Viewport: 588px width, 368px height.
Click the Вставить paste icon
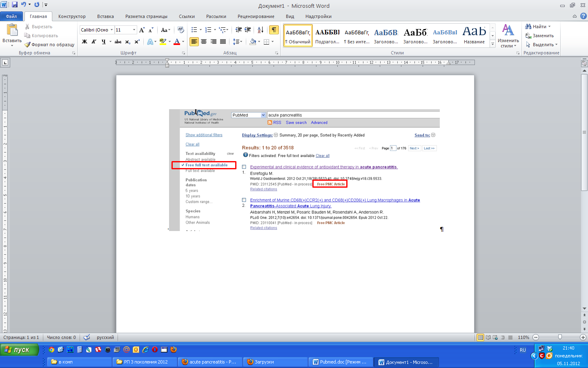12,30
